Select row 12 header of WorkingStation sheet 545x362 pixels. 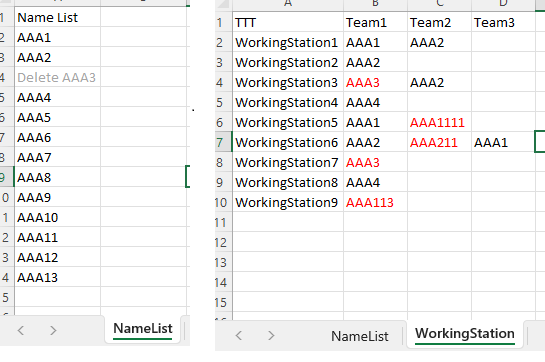click(x=223, y=242)
